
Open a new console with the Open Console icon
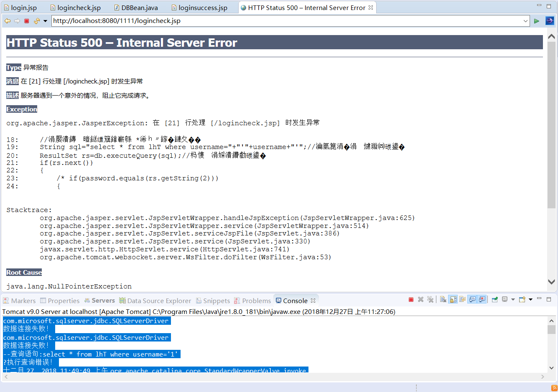pyautogui.click(x=522, y=299)
